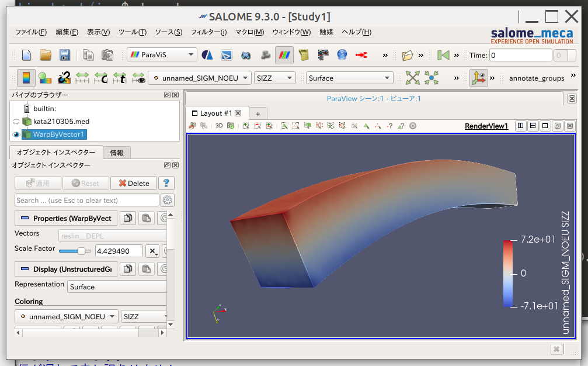Create a new study document
This screenshot has height=366, width=588.
[x=26, y=55]
